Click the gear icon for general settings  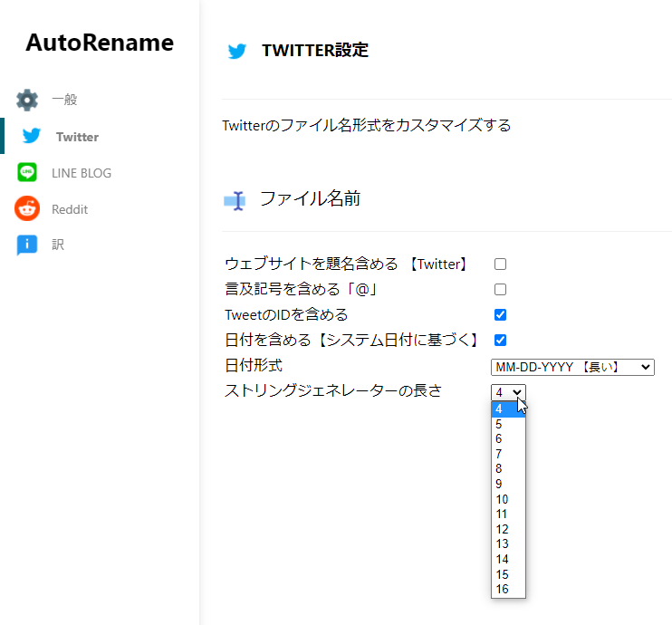tap(27, 100)
